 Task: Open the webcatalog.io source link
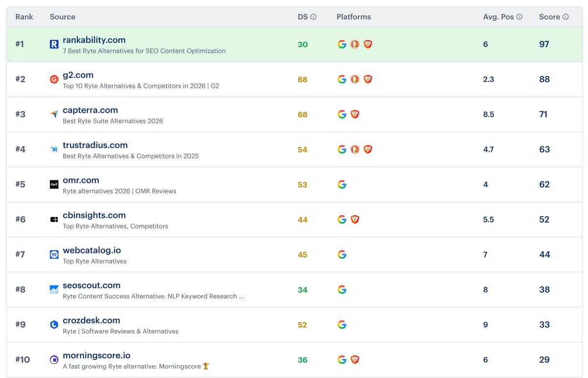pos(92,250)
